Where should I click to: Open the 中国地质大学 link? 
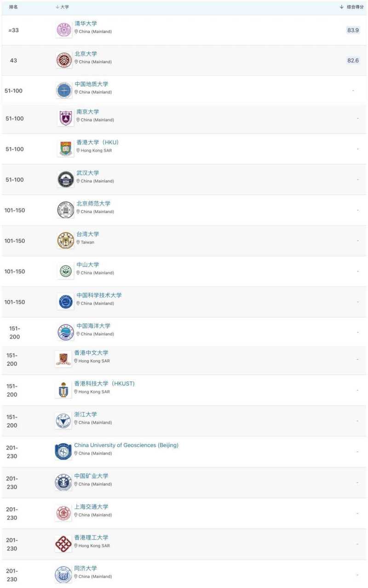pyautogui.click(x=92, y=84)
